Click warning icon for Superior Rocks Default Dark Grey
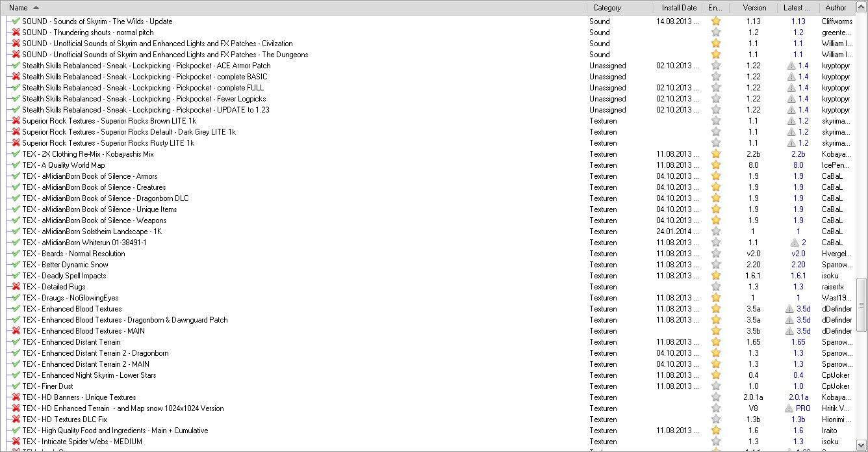The height and width of the screenshot is (452, 868). (791, 132)
